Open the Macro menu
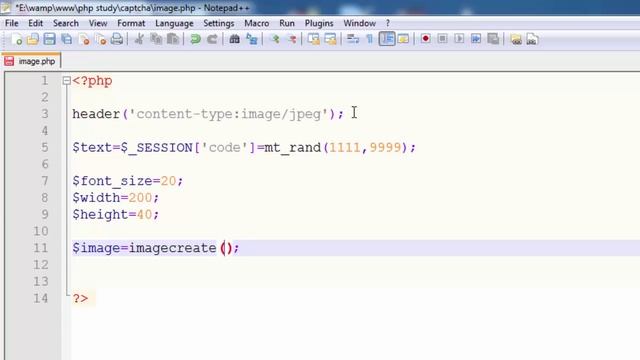Viewport: 640px width, 360px height. (257, 23)
